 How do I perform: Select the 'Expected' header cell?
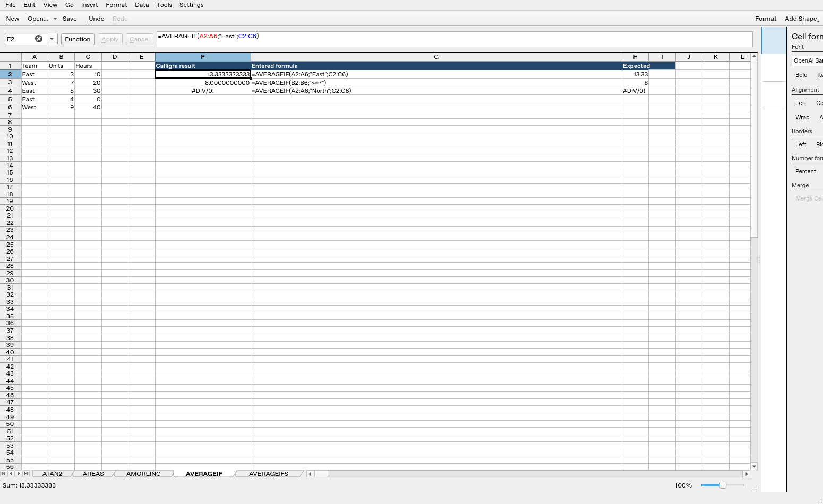pyautogui.click(x=635, y=66)
